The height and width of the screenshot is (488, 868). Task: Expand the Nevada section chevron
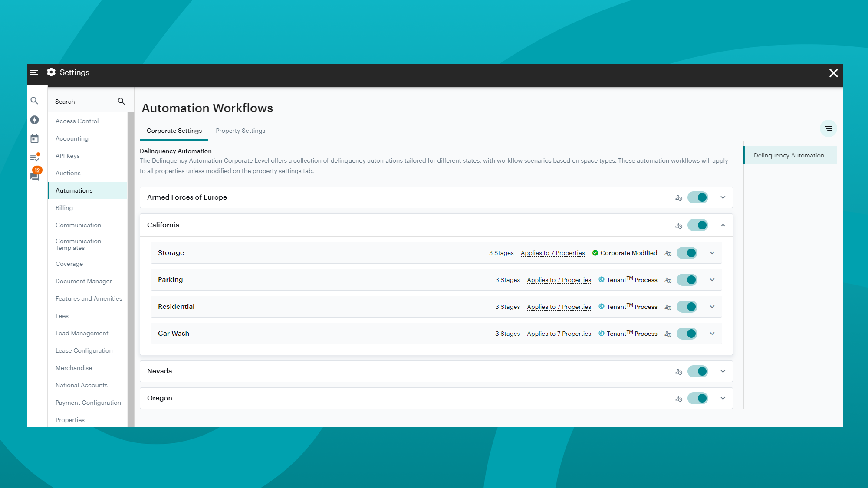723,371
